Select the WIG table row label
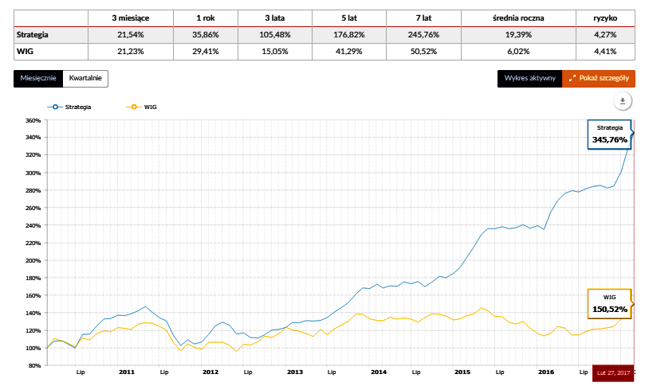The width and height of the screenshot is (645, 386). (25, 51)
